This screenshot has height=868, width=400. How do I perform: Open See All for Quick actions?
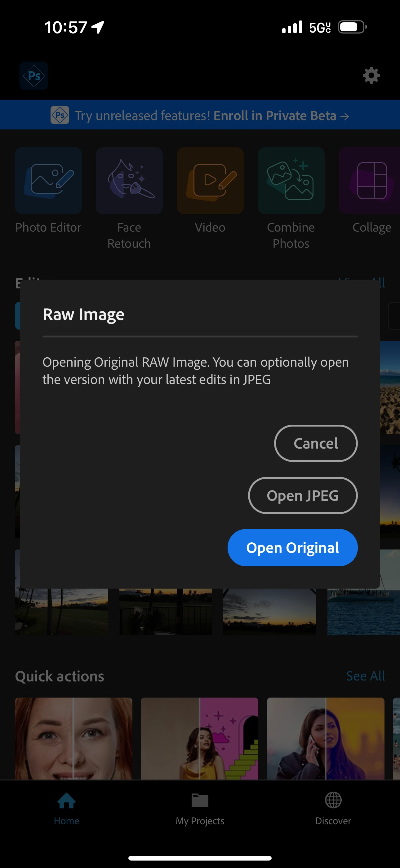[365, 676]
